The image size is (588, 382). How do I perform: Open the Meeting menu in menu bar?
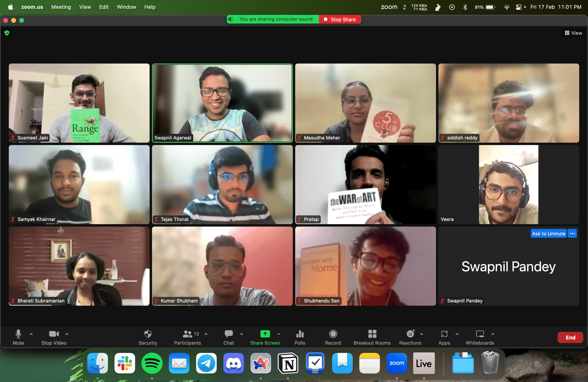pyautogui.click(x=61, y=7)
